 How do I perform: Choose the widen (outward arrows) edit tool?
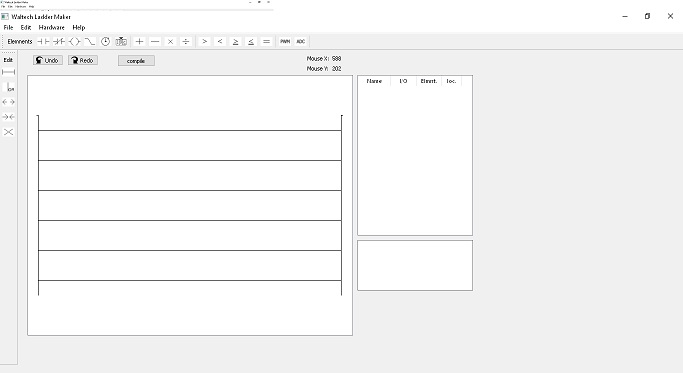(8, 102)
